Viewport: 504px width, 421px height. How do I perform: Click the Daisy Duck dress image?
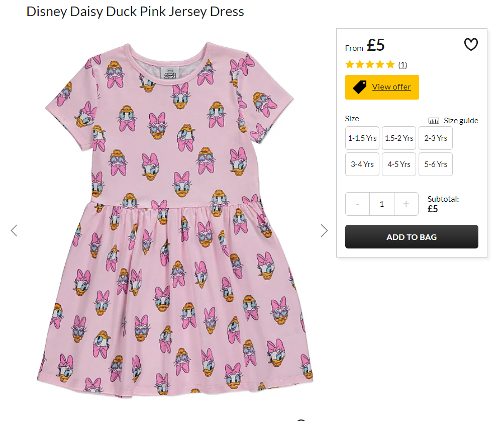tap(175, 216)
